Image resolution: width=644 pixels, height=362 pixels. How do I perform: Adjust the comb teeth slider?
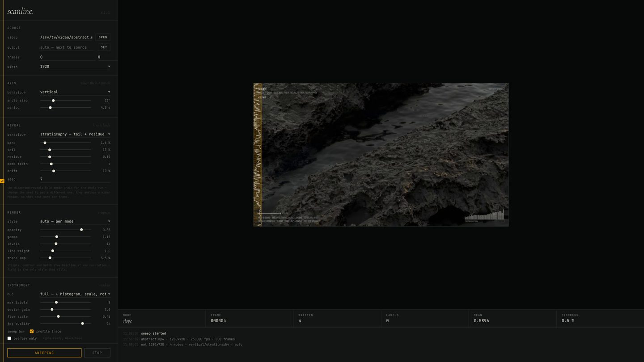tap(65, 164)
